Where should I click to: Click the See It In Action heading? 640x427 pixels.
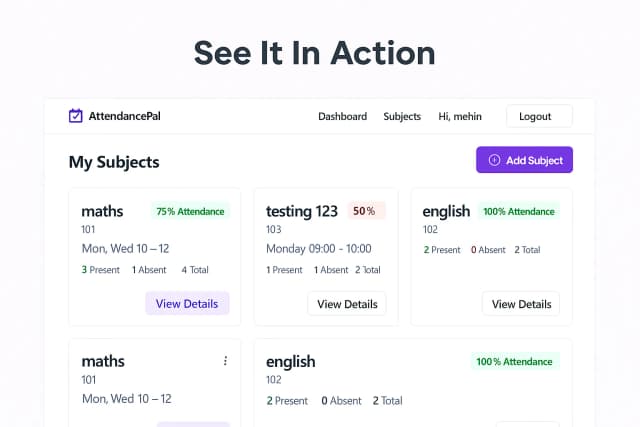click(x=313, y=51)
